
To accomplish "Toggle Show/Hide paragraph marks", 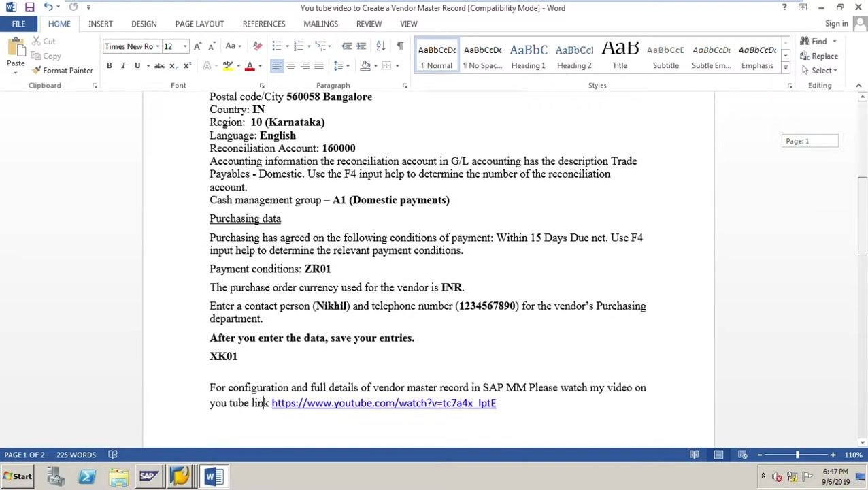I will point(400,46).
